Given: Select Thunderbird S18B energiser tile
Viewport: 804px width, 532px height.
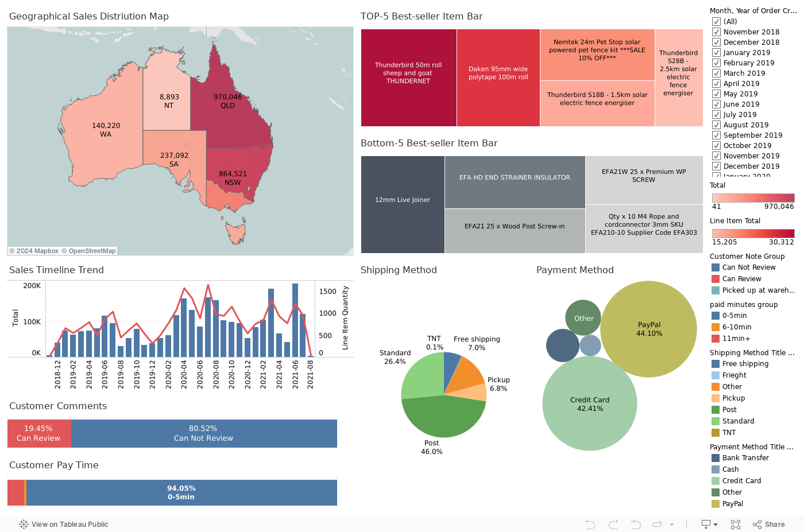Looking at the screenshot, I should click(x=597, y=103).
